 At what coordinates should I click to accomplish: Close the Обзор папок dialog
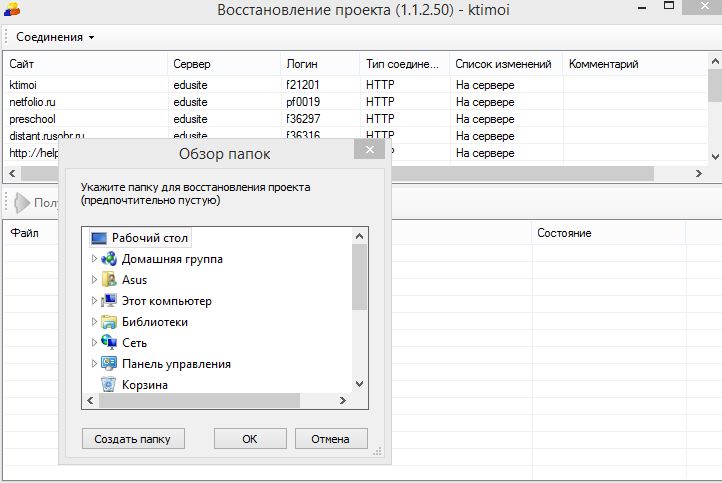click(370, 152)
